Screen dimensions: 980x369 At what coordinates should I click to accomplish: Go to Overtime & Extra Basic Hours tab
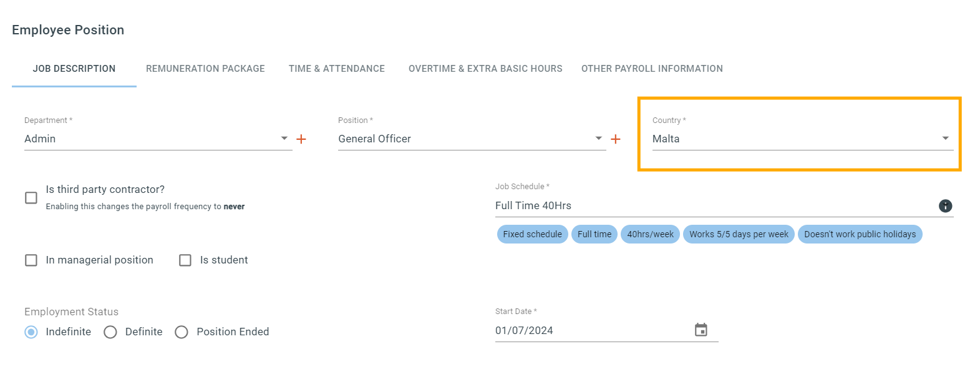pyautogui.click(x=485, y=69)
